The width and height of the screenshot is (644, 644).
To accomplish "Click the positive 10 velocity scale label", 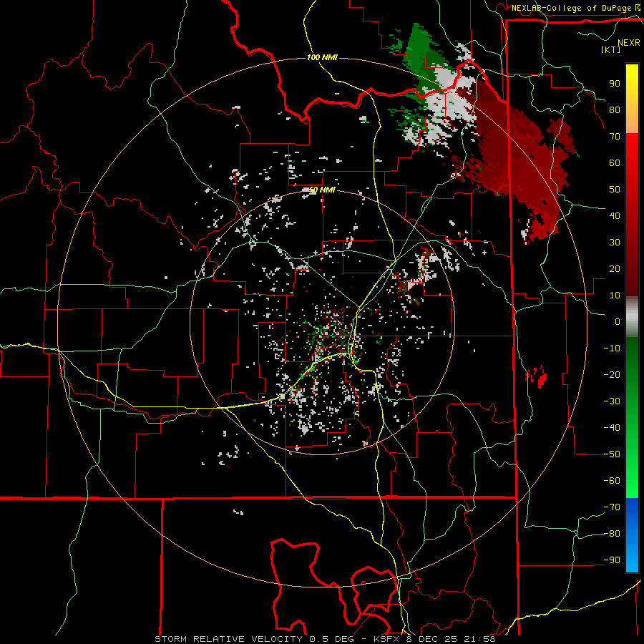I will pyautogui.click(x=615, y=296).
